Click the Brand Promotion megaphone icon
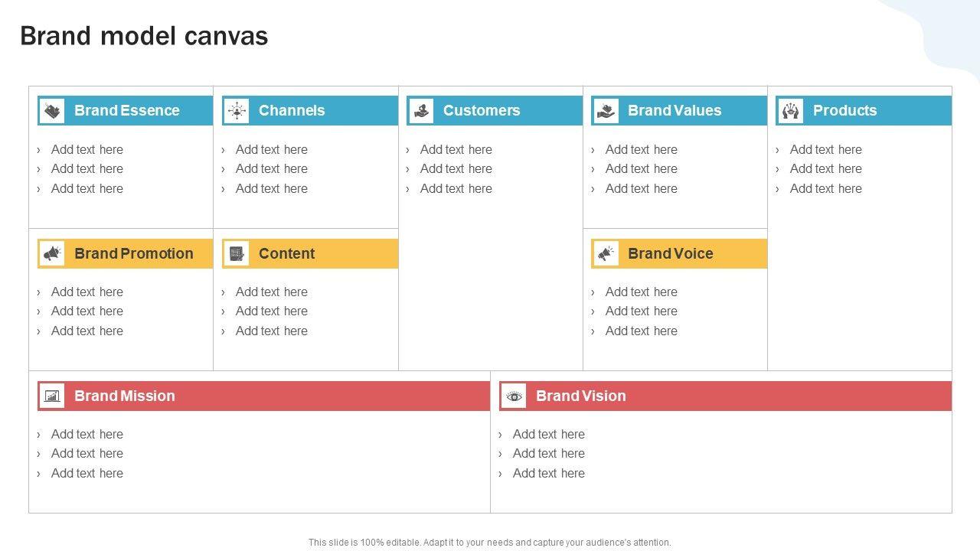The height and width of the screenshot is (551, 980). tap(52, 253)
